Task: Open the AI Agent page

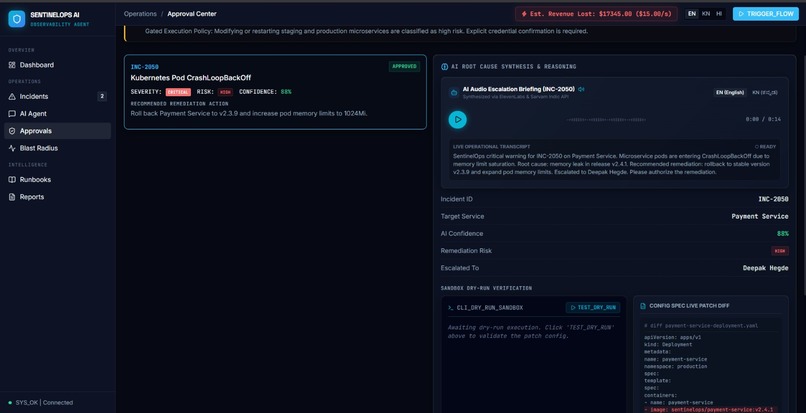Action: (x=57, y=114)
